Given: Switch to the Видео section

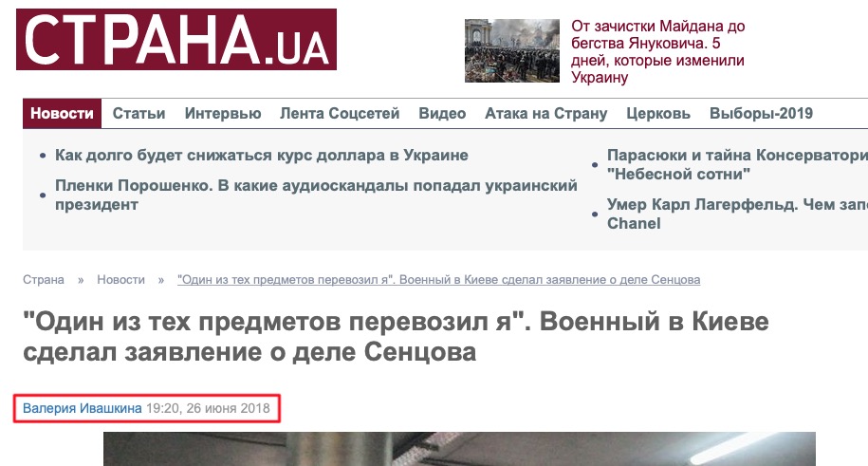Looking at the screenshot, I should coord(442,114).
